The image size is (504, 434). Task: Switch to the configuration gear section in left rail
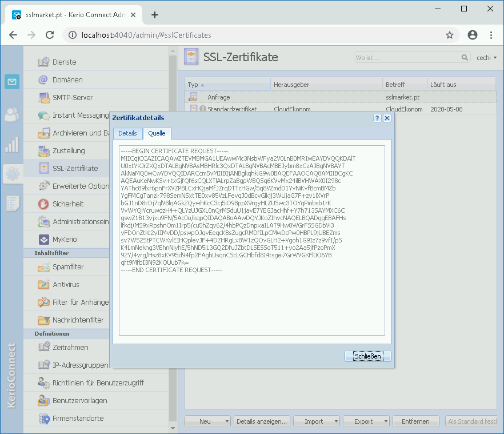12,174
